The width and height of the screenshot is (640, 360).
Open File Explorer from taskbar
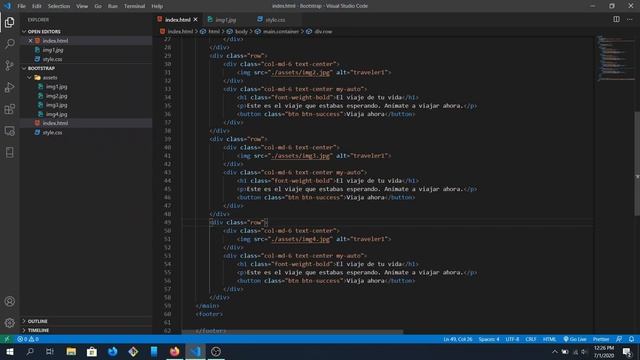coord(71,351)
